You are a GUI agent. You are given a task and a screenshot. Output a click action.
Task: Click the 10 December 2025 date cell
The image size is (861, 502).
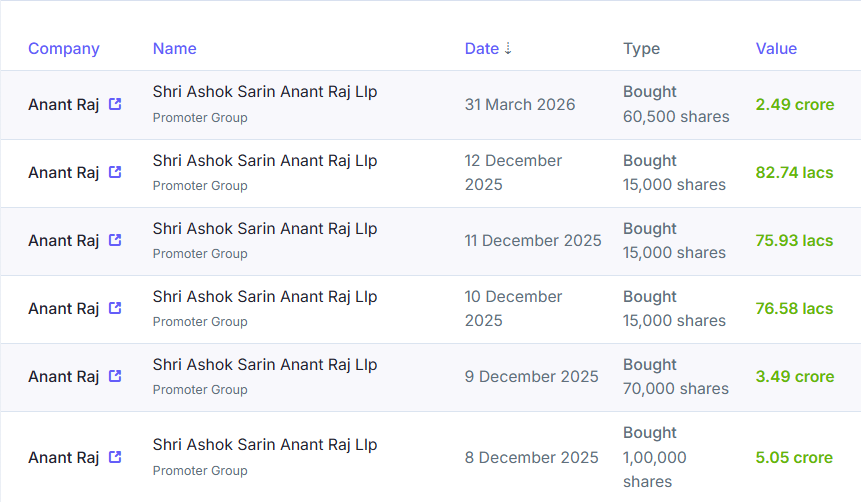click(x=513, y=309)
